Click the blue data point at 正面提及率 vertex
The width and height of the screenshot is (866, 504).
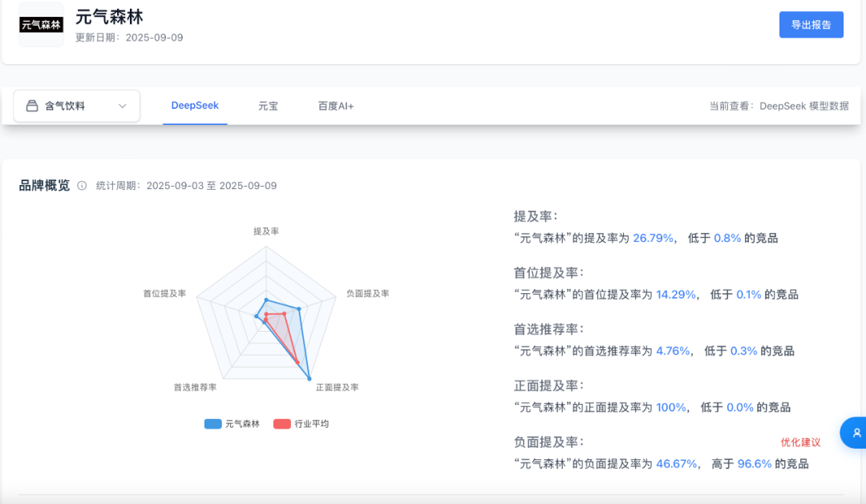[x=310, y=379]
